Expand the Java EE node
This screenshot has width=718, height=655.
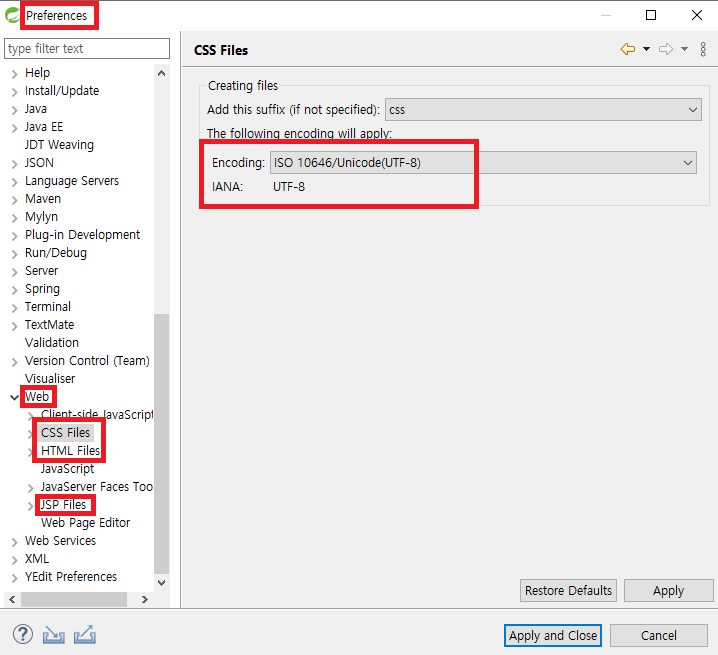(14, 128)
